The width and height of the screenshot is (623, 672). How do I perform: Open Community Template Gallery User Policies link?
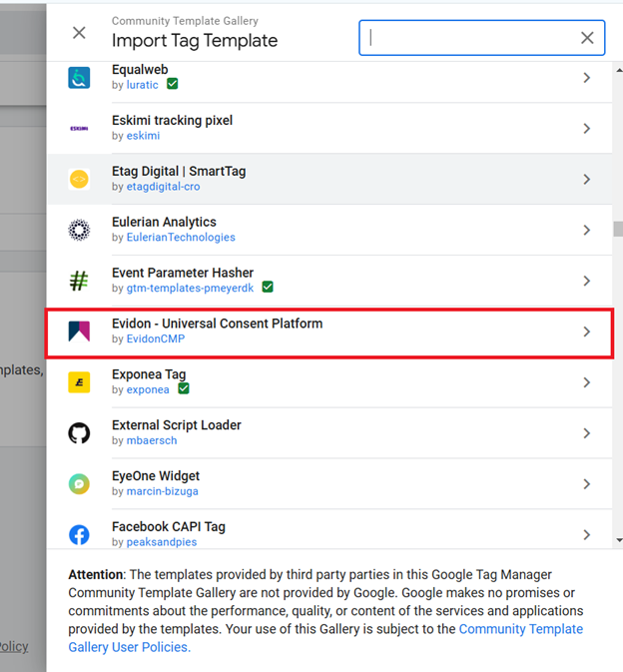325,638
